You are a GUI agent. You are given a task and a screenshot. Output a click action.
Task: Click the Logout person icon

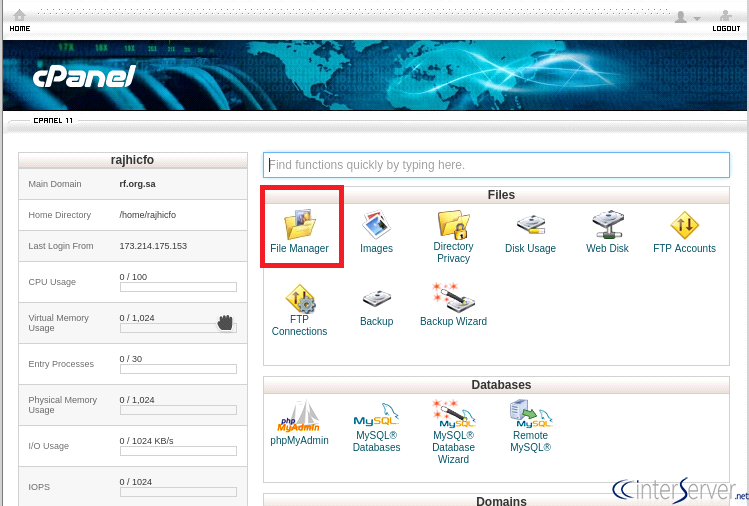[x=726, y=15]
